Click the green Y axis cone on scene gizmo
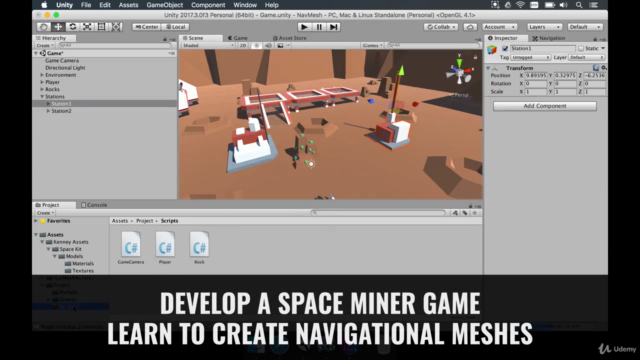The height and width of the screenshot is (360, 640). 459,63
